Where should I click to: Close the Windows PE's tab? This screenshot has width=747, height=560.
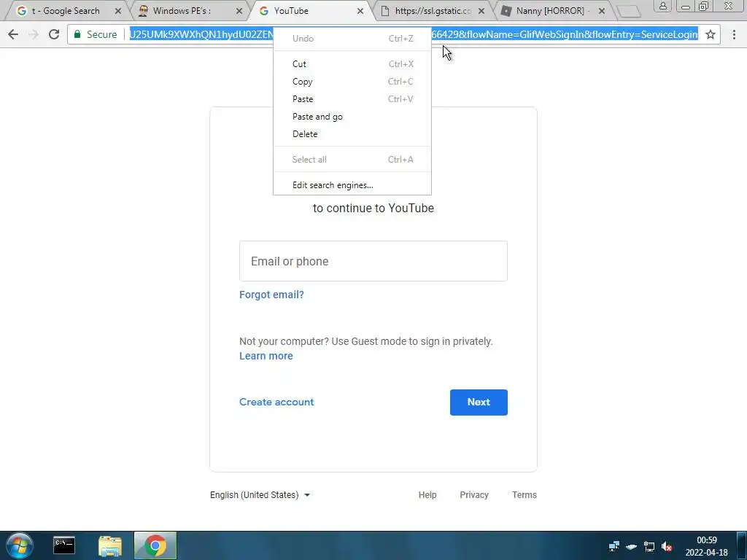click(x=239, y=11)
